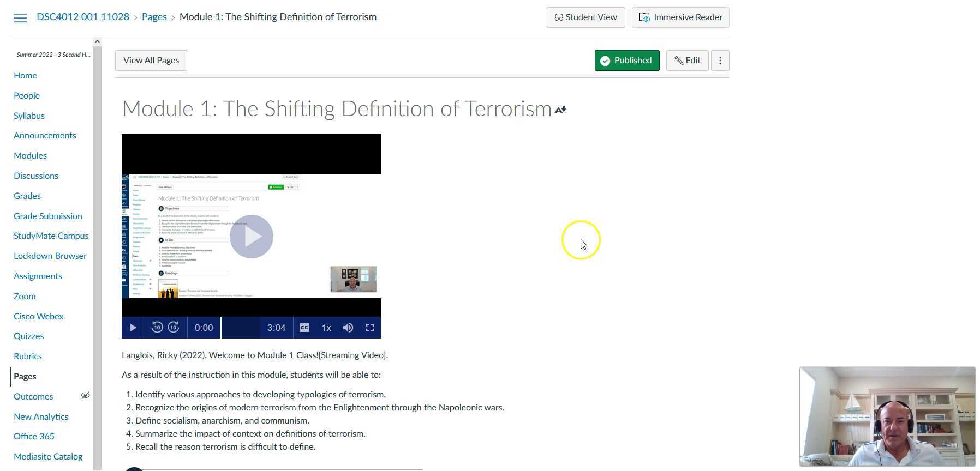Open the 1x playback speed menu

point(326,328)
